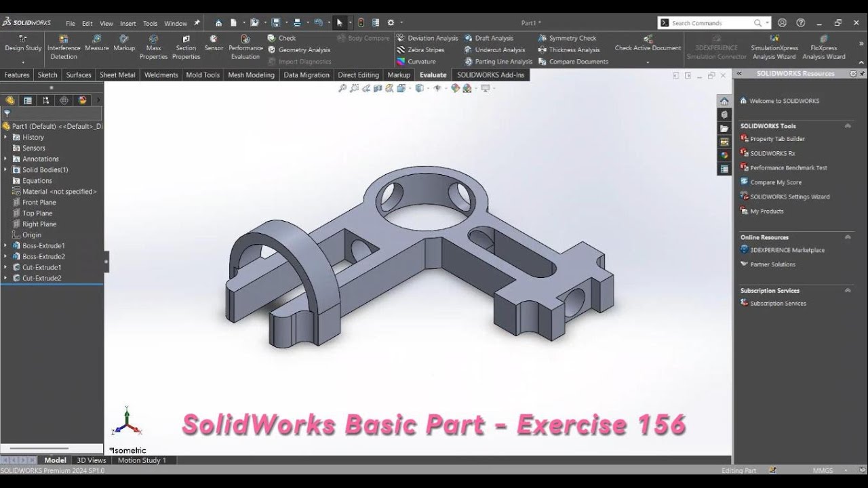Toggle Zebra Stripes display

(420, 49)
